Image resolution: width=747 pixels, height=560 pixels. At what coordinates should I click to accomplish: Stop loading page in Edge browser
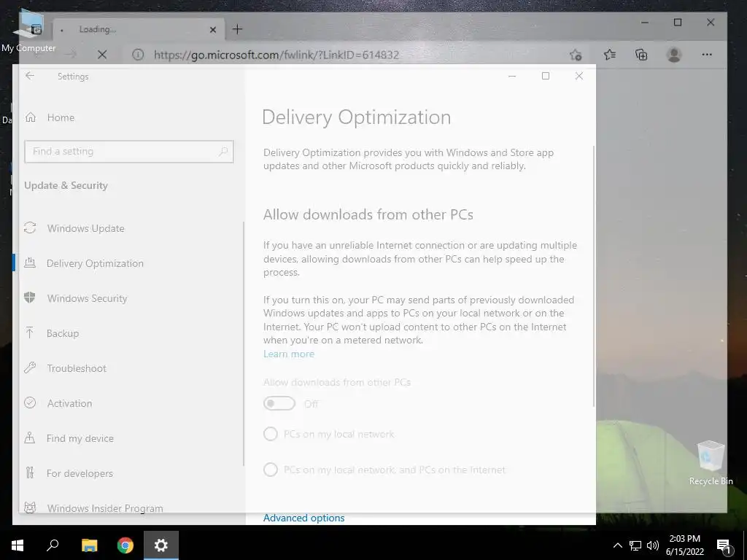coord(102,55)
